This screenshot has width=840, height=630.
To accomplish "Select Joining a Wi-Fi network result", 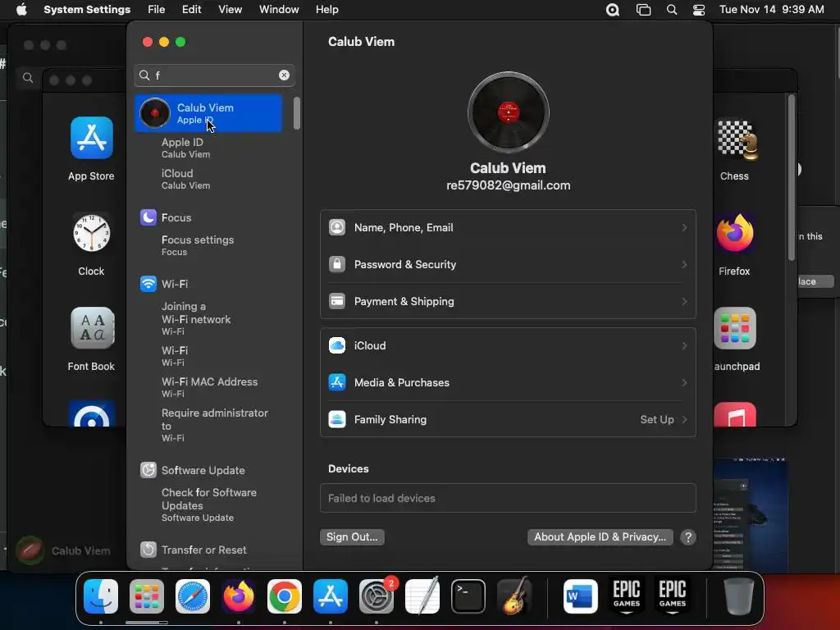I will point(196,319).
